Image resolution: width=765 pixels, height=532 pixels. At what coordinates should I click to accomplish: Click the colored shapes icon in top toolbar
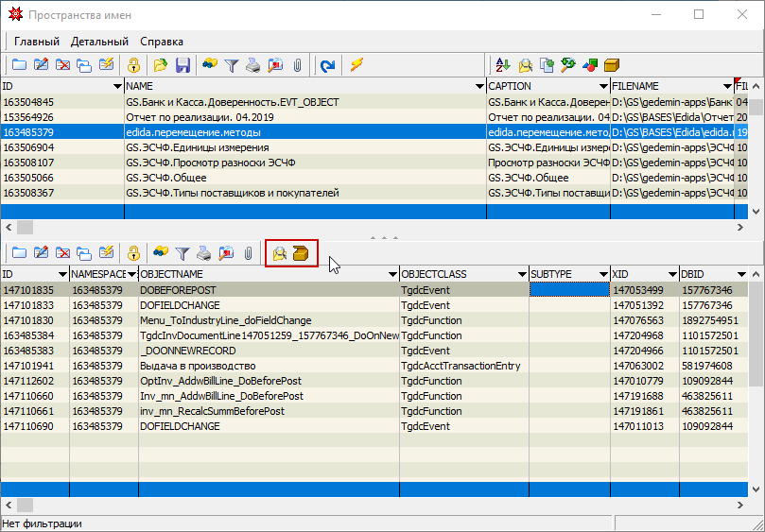590,65
